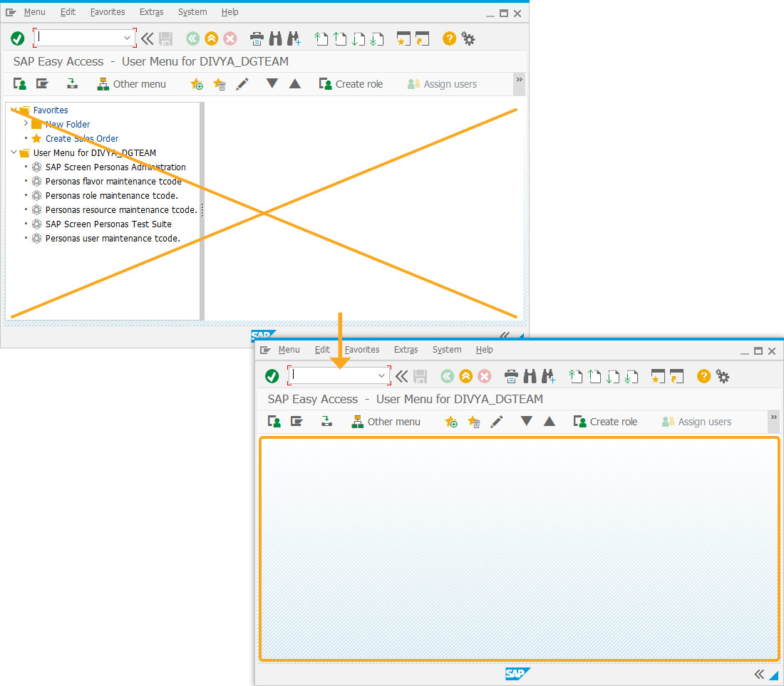
Task: Click Delete Favorites star in upper window
Action: (220, 84)
